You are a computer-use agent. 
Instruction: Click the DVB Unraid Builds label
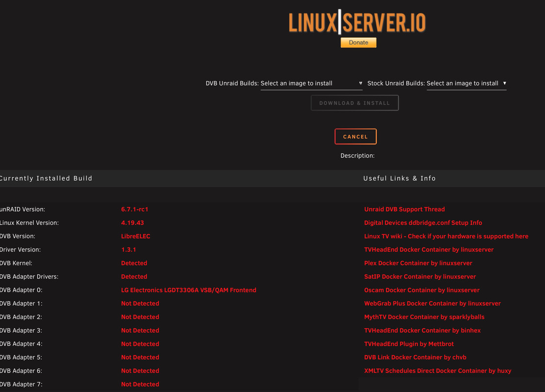tap(232, 83)
